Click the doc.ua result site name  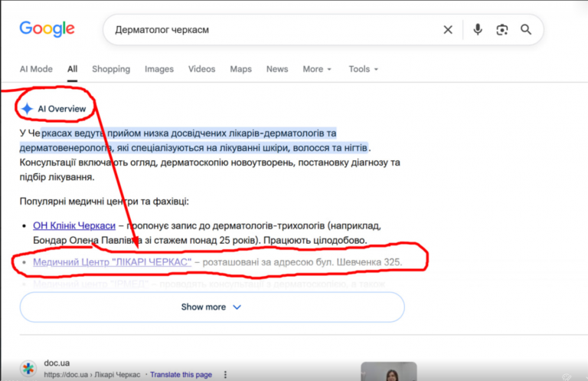coord(57,363)
